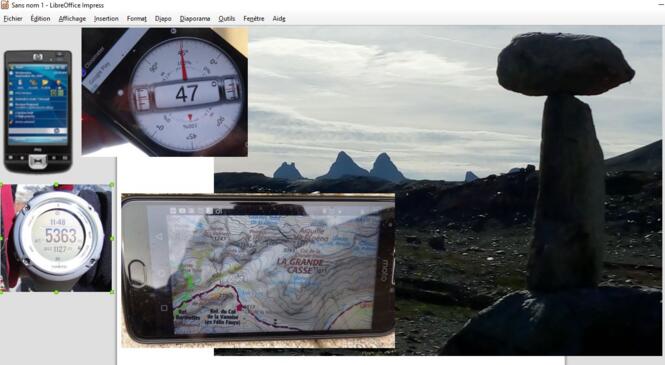Open the Édition menu
The width and height of the screenshot is (665, 365).
point(40,19)
